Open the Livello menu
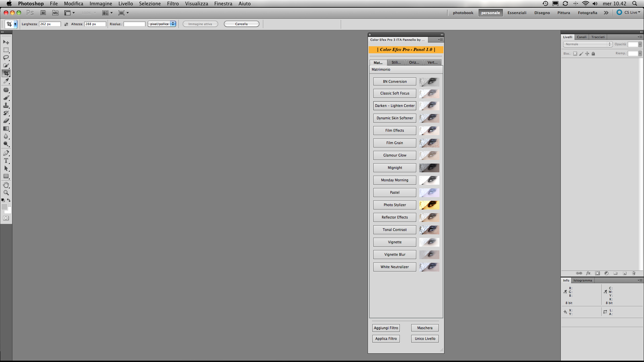This screenshot has height=362, width=644. coord(125,4)
